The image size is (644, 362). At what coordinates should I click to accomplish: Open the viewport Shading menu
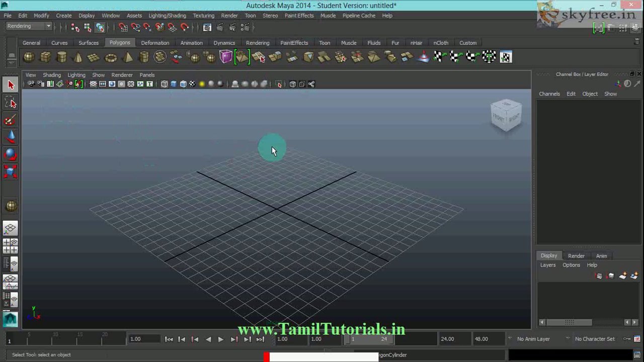(x=52, y=75)
